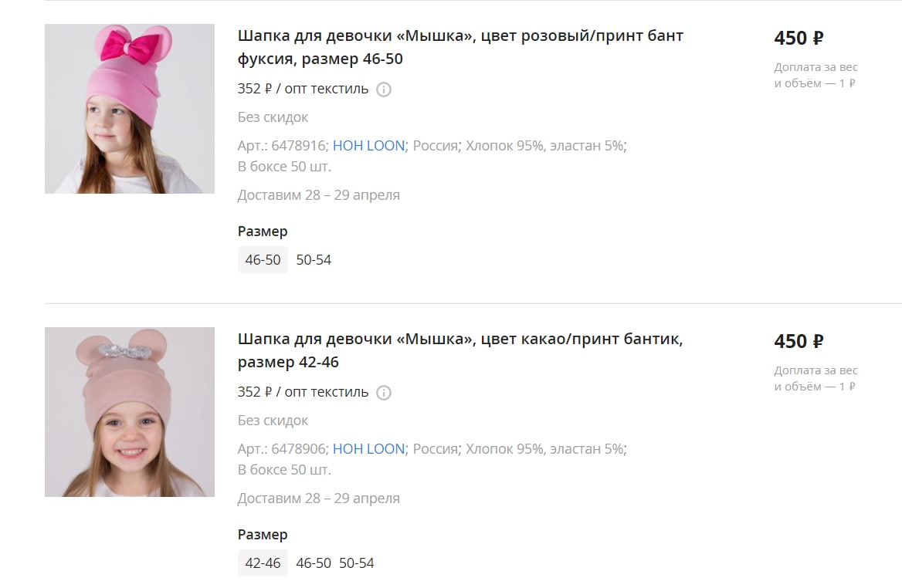The width and height of the screenshot is (902, 588).
Task: Select size 42-46 for the cocoa hat
Action: (263, 563)
